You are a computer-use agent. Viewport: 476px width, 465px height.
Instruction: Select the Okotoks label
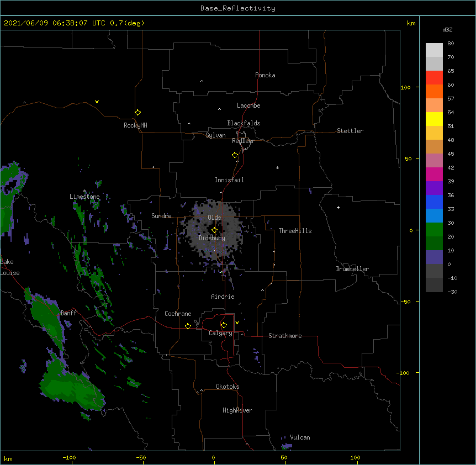(x=228, y=387)
